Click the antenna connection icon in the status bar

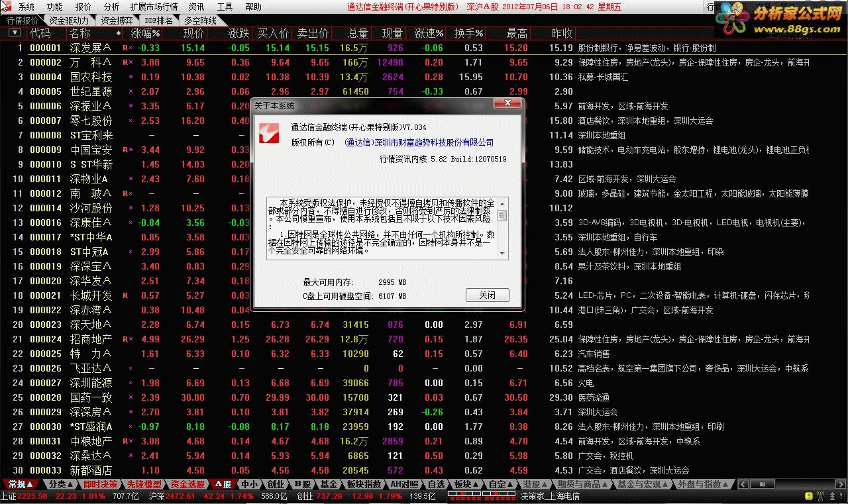tap(820, 496)
